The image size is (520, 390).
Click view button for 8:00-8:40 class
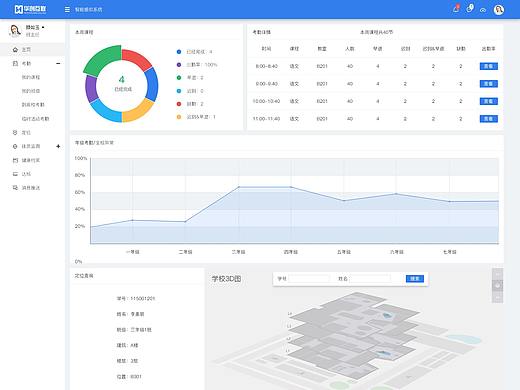pyautogui.click(x=489, y=66)
